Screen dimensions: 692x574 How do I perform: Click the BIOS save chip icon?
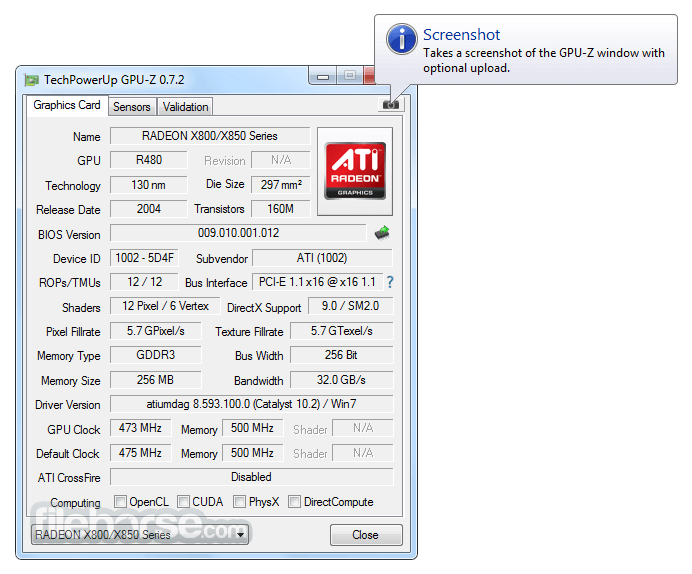382,233
